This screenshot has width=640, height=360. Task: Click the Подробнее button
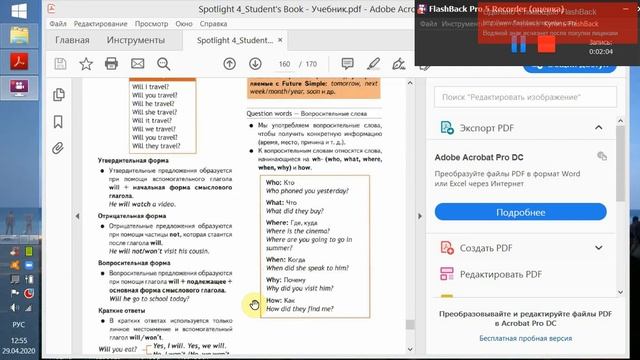[520, 212]
